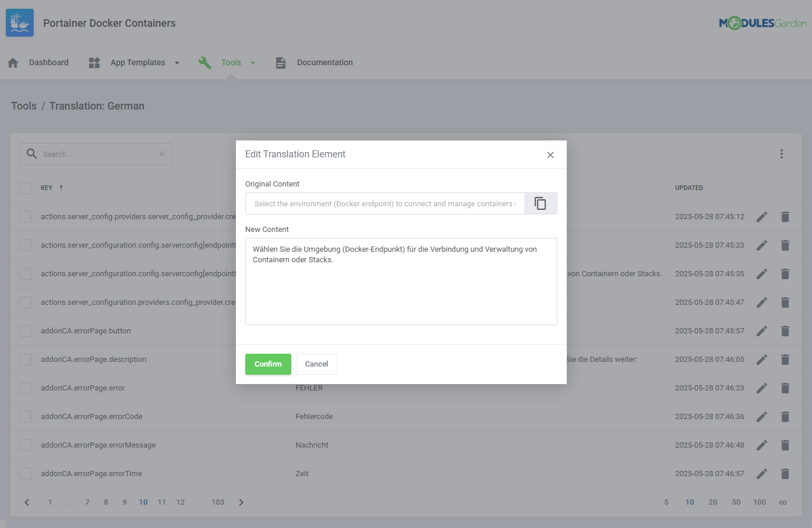Delete the addonCA.errorPage.error translation entry

[x=785, y=388]
